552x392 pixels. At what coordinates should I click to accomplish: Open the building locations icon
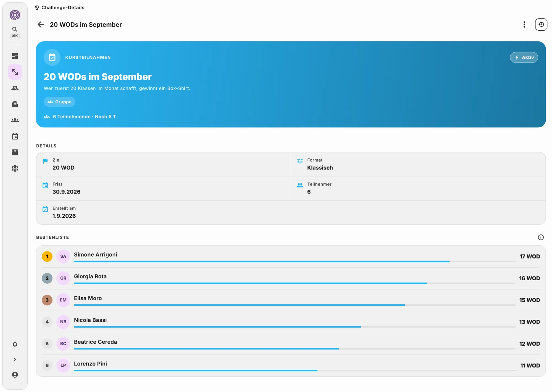pyautogui.click(x=15, y=104)
